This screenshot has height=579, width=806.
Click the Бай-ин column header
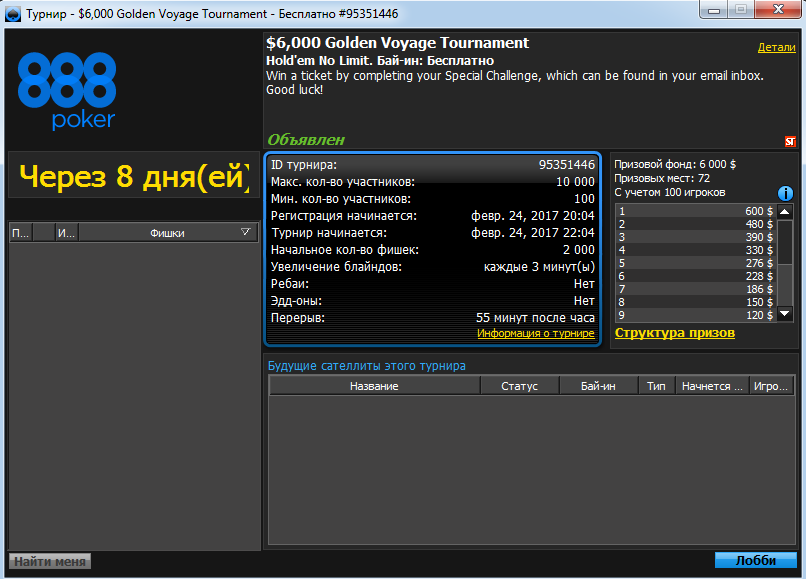point(598,386)
